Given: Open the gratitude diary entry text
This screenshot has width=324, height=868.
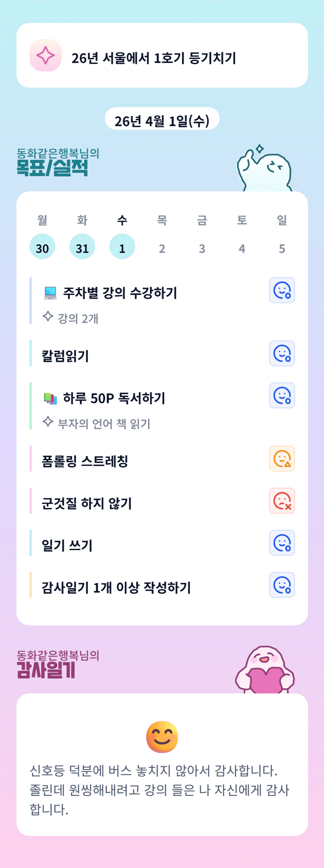Looking at the screenshot, I should pyautogui.click(x=159, y=789).
